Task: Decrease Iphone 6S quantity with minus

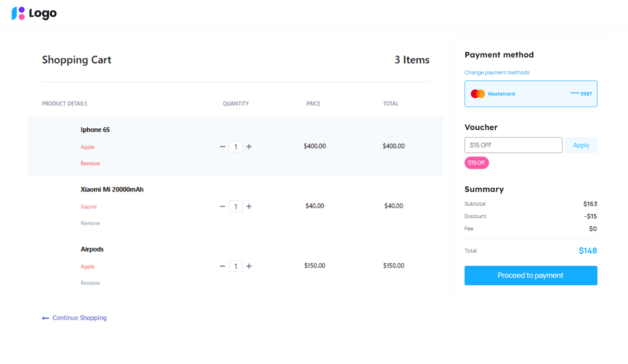Action: coord(222,146)
